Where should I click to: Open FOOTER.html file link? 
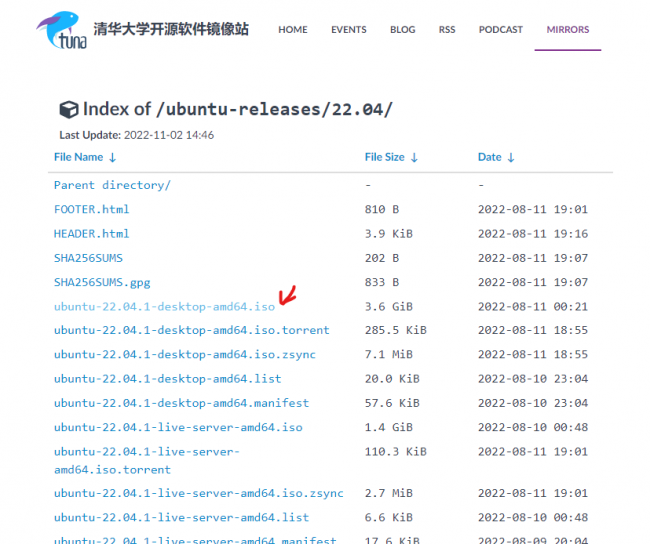click(x=92, y=209)
